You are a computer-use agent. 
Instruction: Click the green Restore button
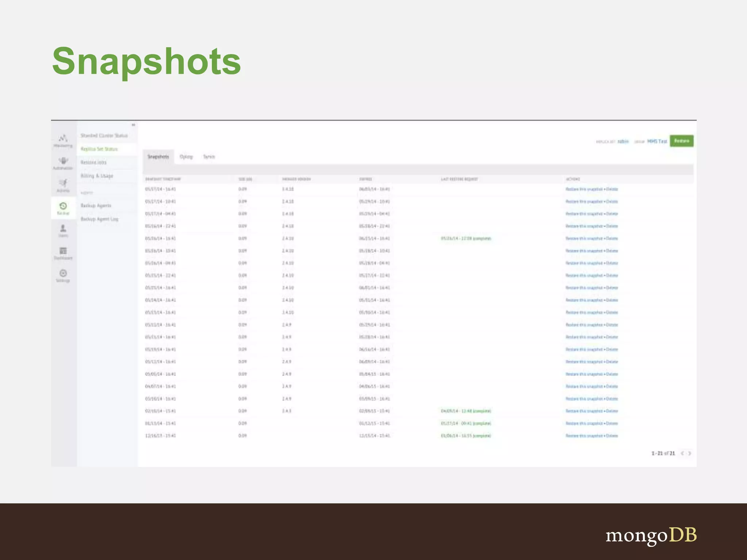pyautogui.click(x=682, y=141)
